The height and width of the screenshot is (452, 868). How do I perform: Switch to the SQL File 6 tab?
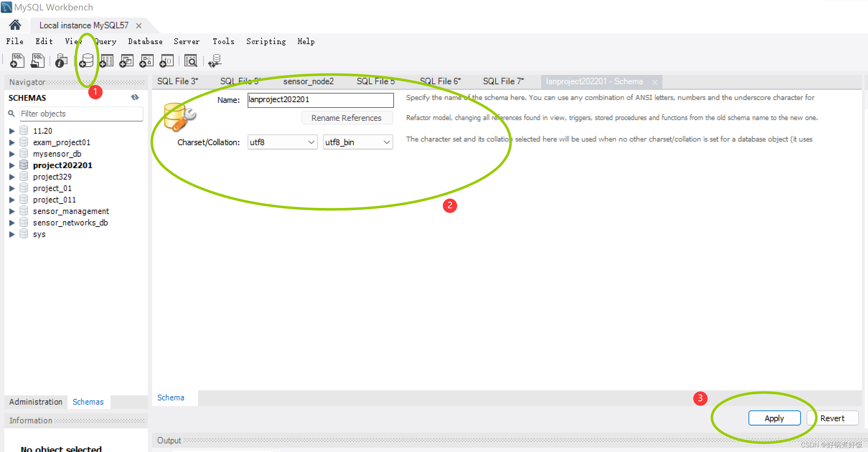[x=440, y=81]
